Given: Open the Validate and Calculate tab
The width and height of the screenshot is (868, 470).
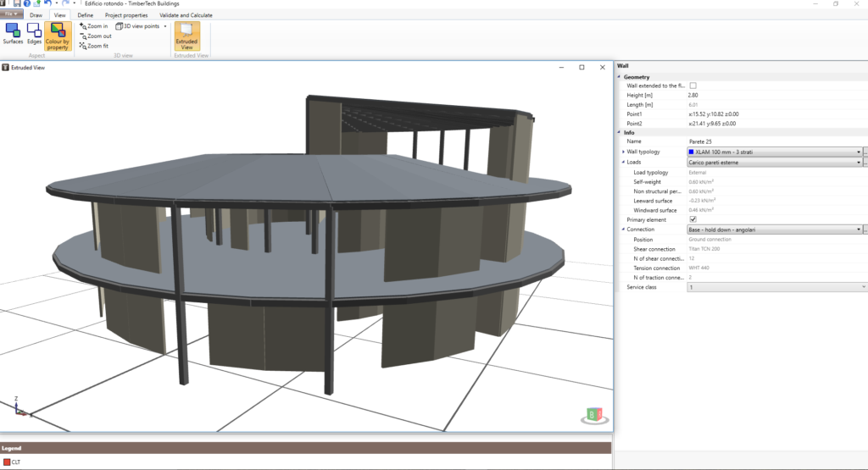Looking at the screenshot, I should click(x=185, y=15).
